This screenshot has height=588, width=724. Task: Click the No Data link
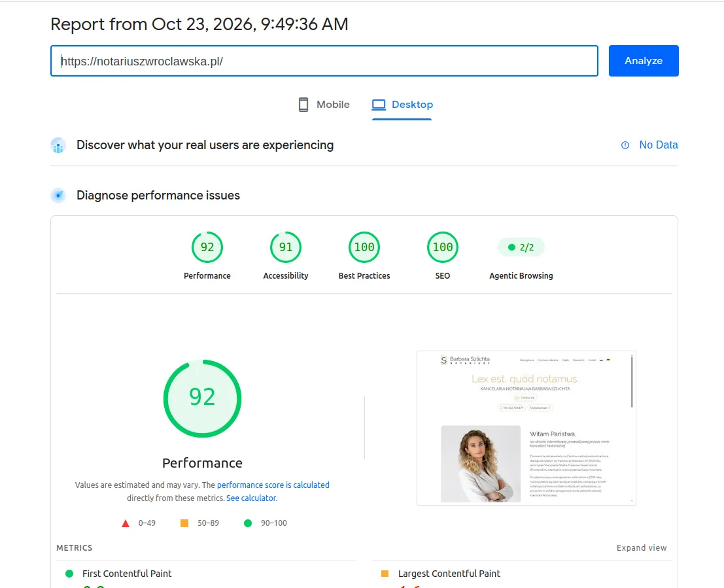(658, 145)
